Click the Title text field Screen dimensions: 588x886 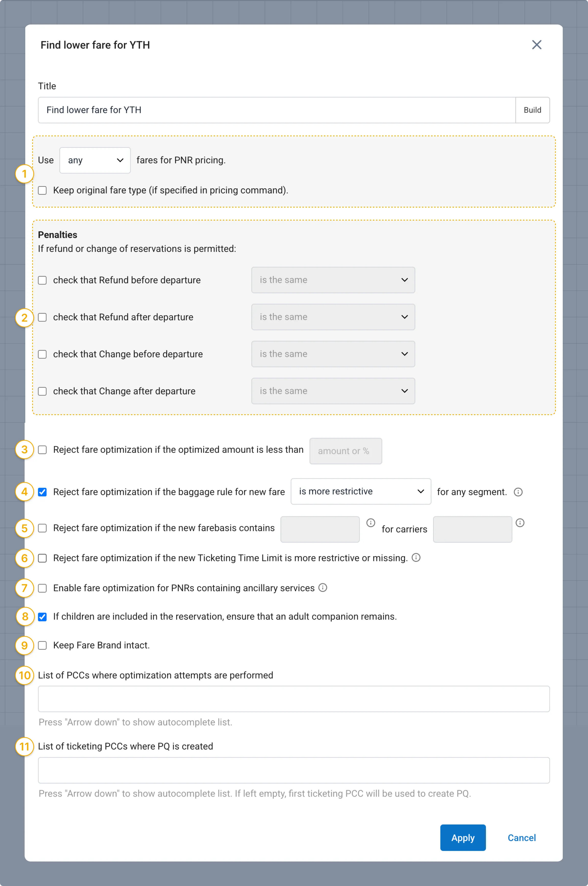[277, 110]
